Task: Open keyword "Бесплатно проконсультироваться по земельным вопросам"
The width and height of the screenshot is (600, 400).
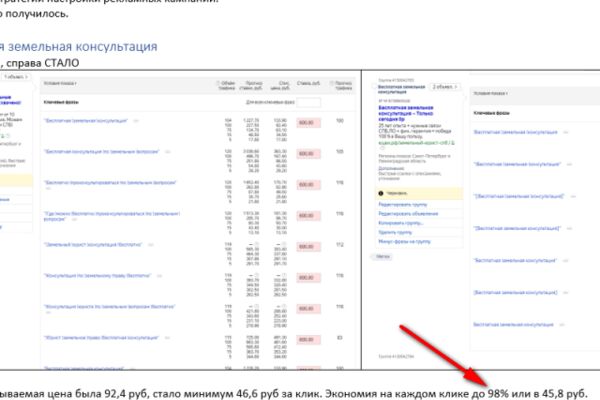Action: (110, 183)
